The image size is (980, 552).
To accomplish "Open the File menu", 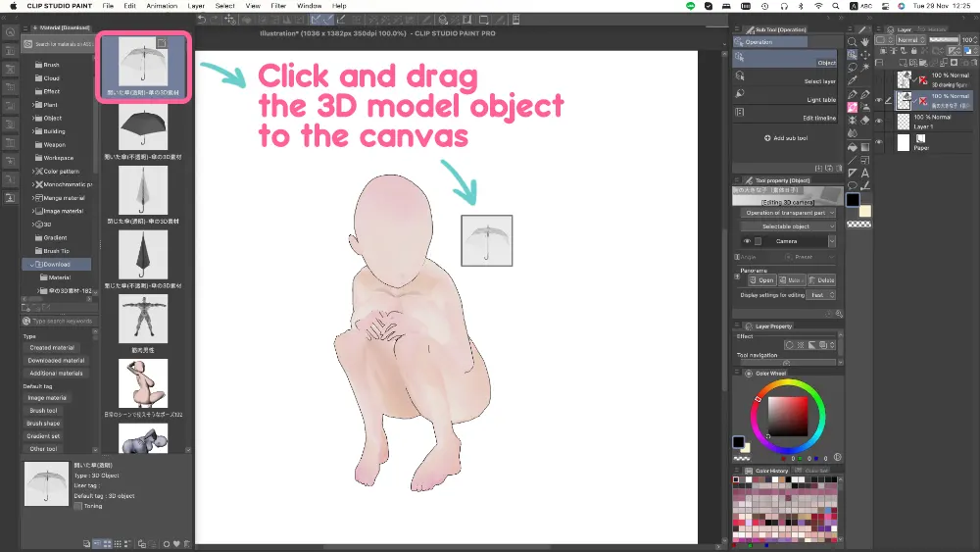I will point(108,6).
